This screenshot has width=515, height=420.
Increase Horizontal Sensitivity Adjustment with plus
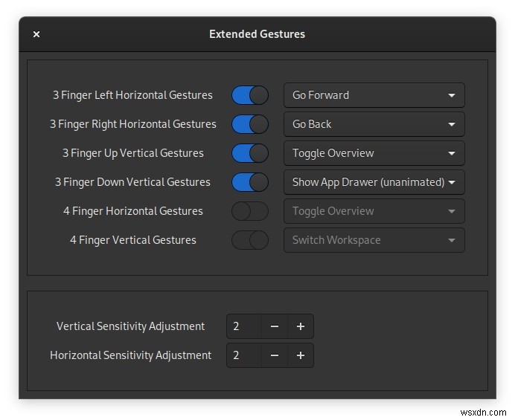click(x=301, y=355)
